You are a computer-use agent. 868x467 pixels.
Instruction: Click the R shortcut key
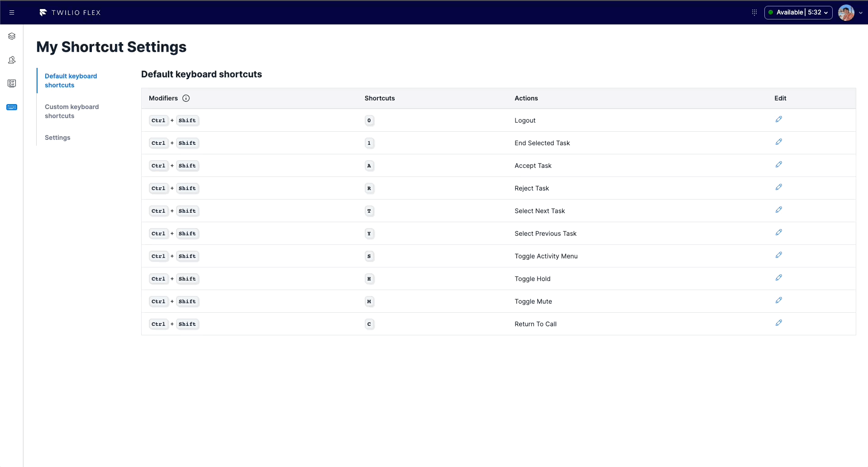tap(369, 188)
